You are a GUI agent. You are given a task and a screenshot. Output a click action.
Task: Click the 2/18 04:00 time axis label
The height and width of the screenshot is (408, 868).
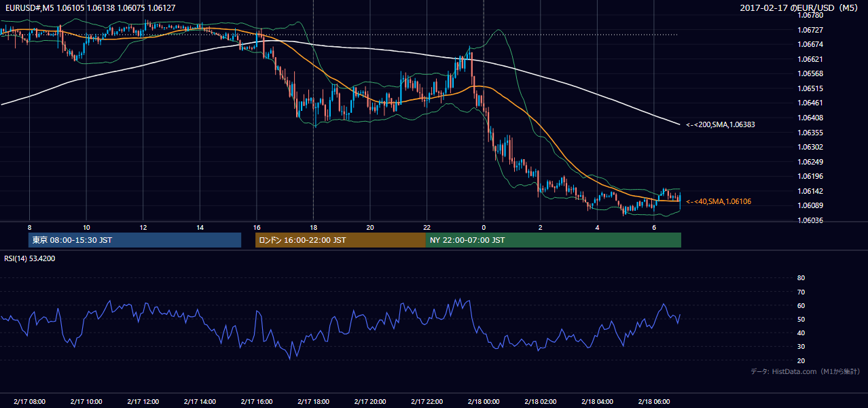[x=597, y=401]
